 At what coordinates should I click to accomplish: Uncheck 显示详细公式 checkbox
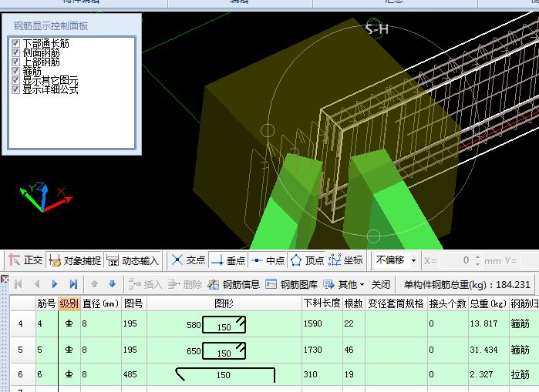tap(15, 89)
